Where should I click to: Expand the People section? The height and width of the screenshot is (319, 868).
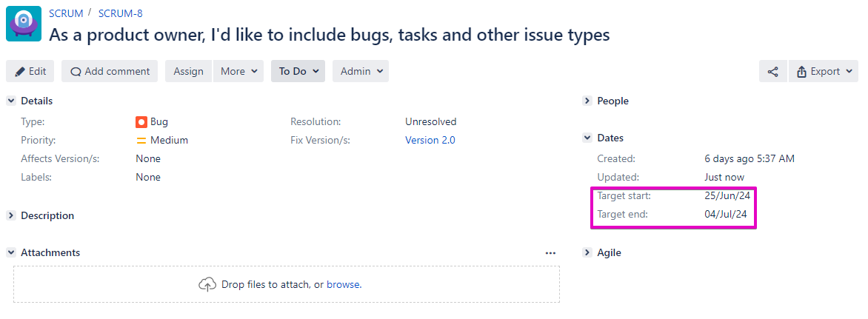pos(587,101)
